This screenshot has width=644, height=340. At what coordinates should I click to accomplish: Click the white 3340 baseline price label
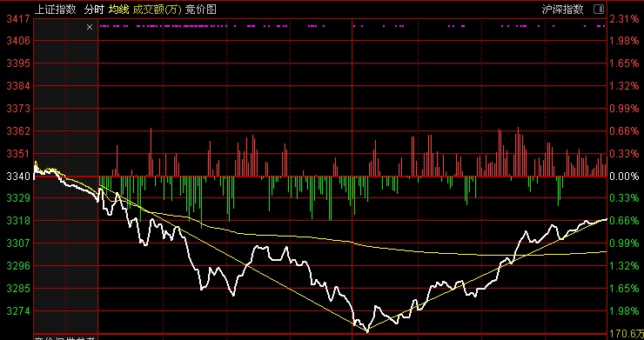[x=18, y=177]
